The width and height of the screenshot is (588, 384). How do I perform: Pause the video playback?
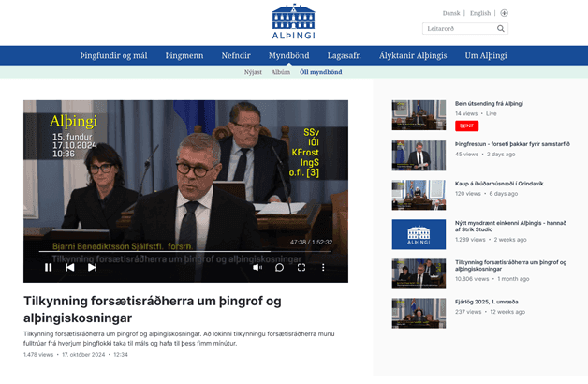pyautogui.click(x=49, y=267)
